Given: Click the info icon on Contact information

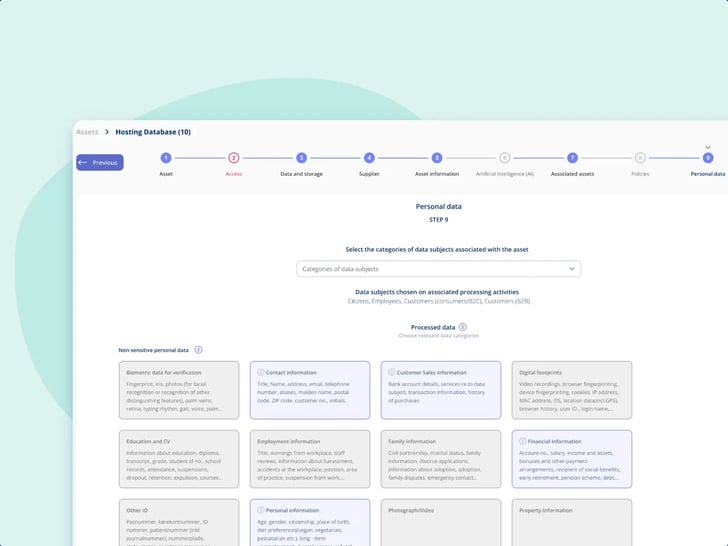Looking at the screenshot, I should click(261, 372).
